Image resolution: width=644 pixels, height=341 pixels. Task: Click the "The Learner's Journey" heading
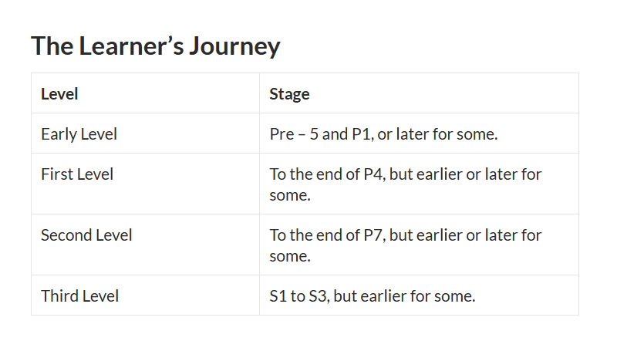(x=155, y=47)
